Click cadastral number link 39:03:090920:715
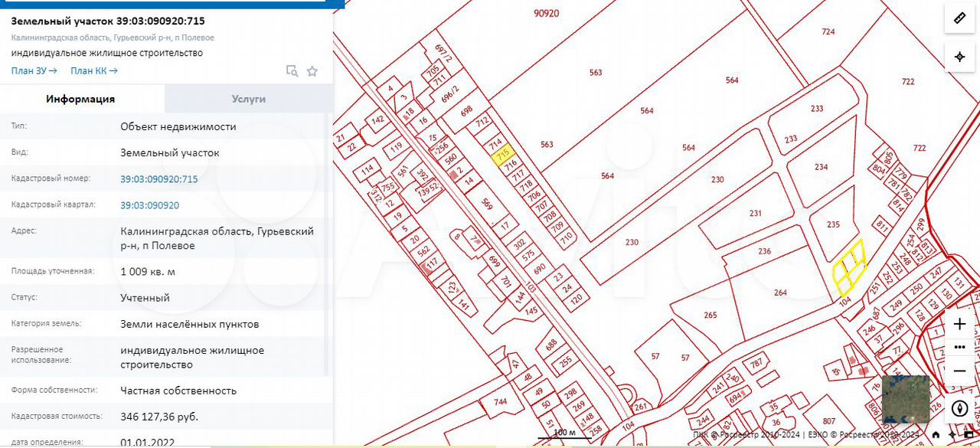 158,179
